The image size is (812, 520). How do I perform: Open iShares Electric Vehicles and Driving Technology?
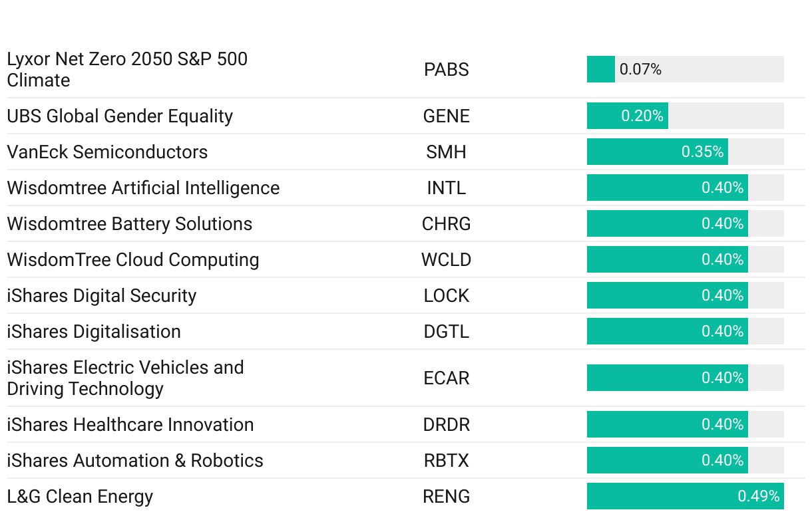click(x=125, y=378)
